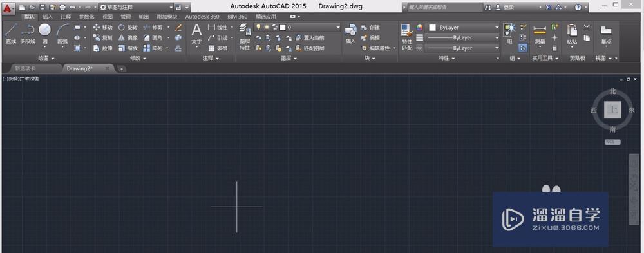Click the Linear dimension (线性) tool
This screenshot has height=253, width=644.
pyautogui.click(x=218, y=28)
